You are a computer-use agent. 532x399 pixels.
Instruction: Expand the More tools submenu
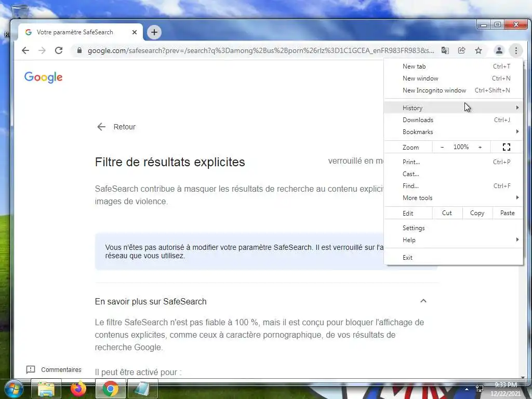pyautogui.click(x=453, y=198)
